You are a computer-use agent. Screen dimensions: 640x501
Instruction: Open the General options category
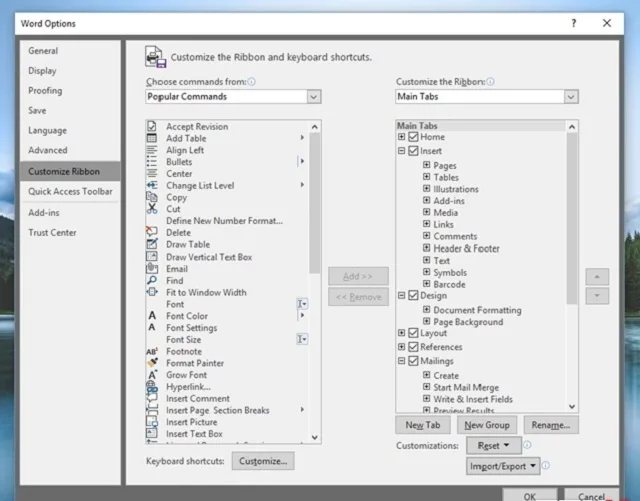tap(70, 51)
